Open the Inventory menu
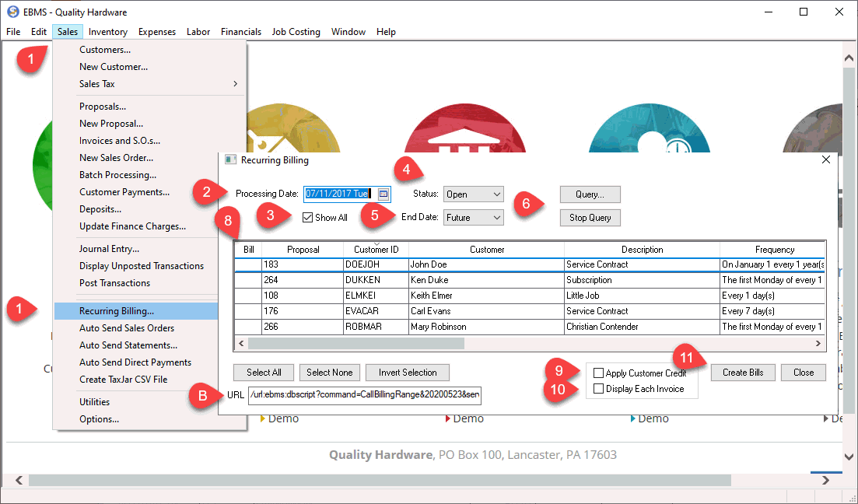858x504 pixels. pyautogui.click(x=108, y=32)
